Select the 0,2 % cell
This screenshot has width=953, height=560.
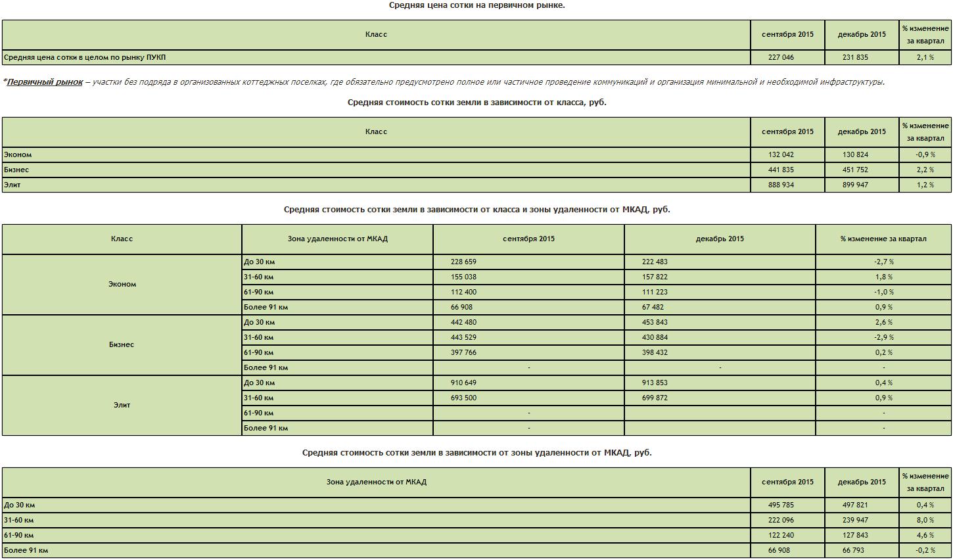pyautogui.click(x=883, y=353)
